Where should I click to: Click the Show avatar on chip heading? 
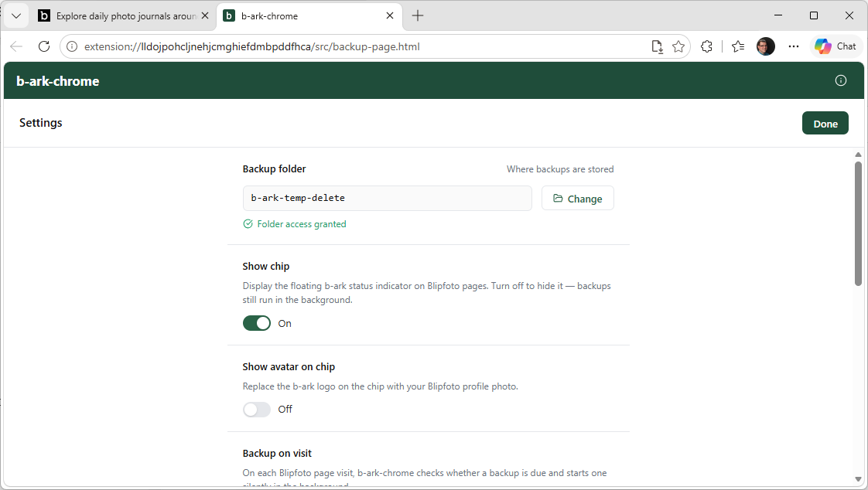[x=289, y=366]
